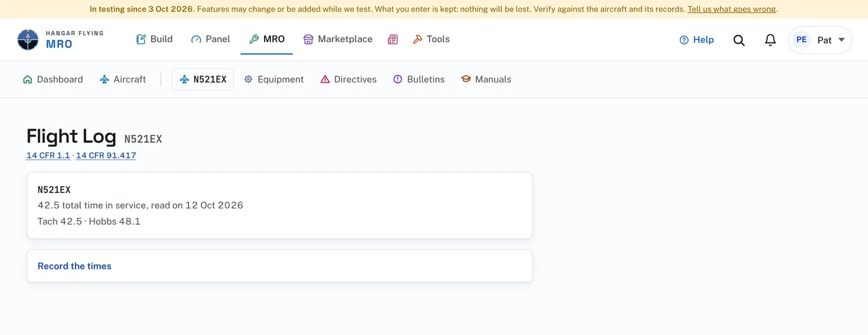Open the 14 CFR 91.417 reference link
Screen dimensions: 868x335
pos(106,156)
